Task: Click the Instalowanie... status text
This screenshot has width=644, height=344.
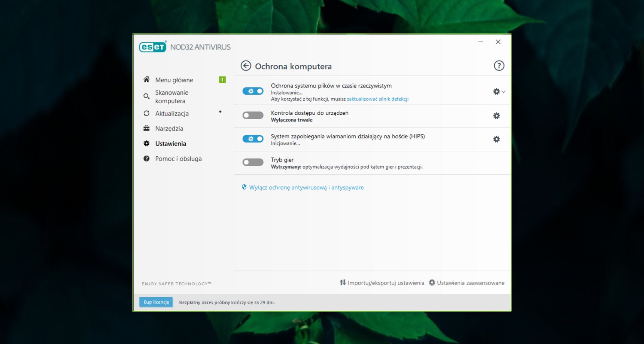Action: pyautogui.click(x=286, y=93)
